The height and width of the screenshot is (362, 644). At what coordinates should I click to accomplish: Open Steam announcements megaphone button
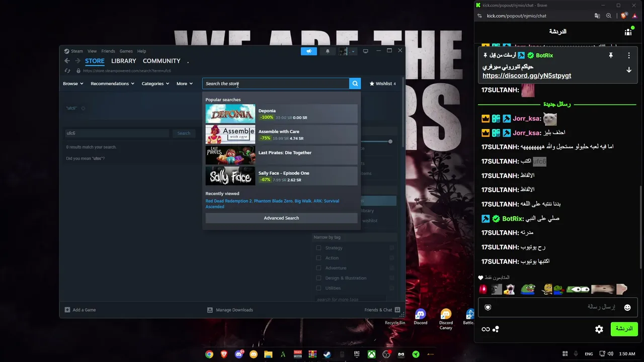[x=309, y=51]
